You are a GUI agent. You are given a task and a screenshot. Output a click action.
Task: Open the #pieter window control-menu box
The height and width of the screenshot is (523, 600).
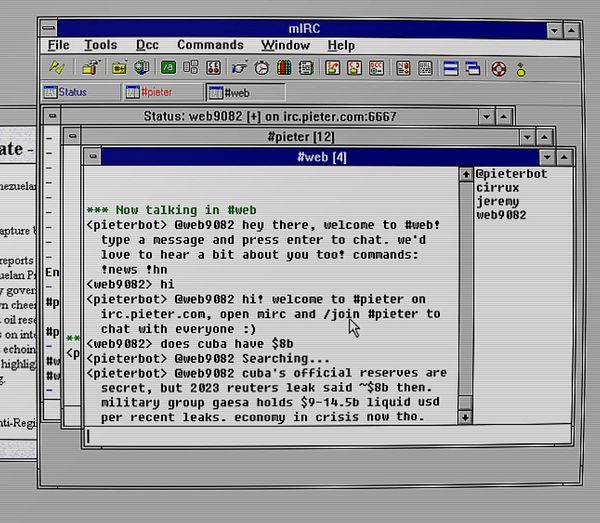(73, 136)
